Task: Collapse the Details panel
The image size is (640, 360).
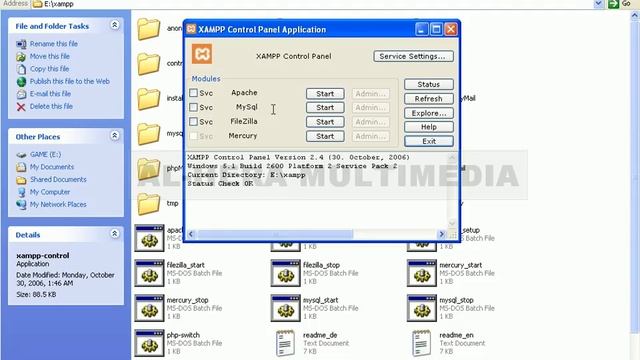Action: pyautogui.click(x=115, y=234)
